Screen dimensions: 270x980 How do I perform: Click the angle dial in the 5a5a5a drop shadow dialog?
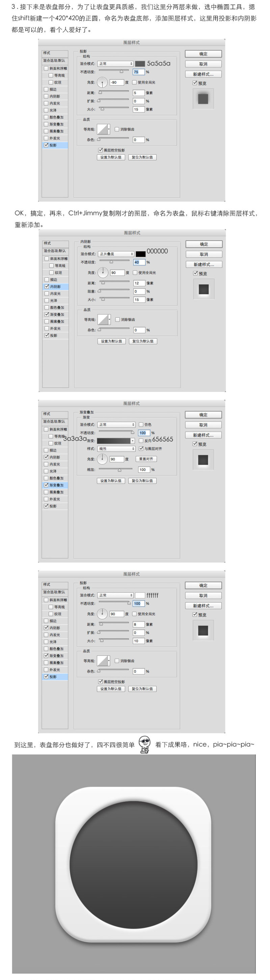tap(102, 82)
